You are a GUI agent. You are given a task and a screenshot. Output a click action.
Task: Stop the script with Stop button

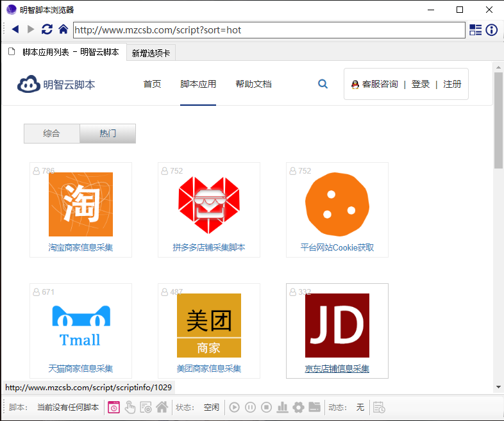[267, 407]
